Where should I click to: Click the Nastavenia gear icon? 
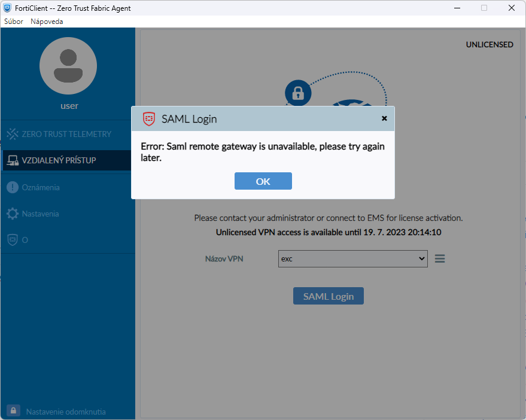[x=13, y=214]
